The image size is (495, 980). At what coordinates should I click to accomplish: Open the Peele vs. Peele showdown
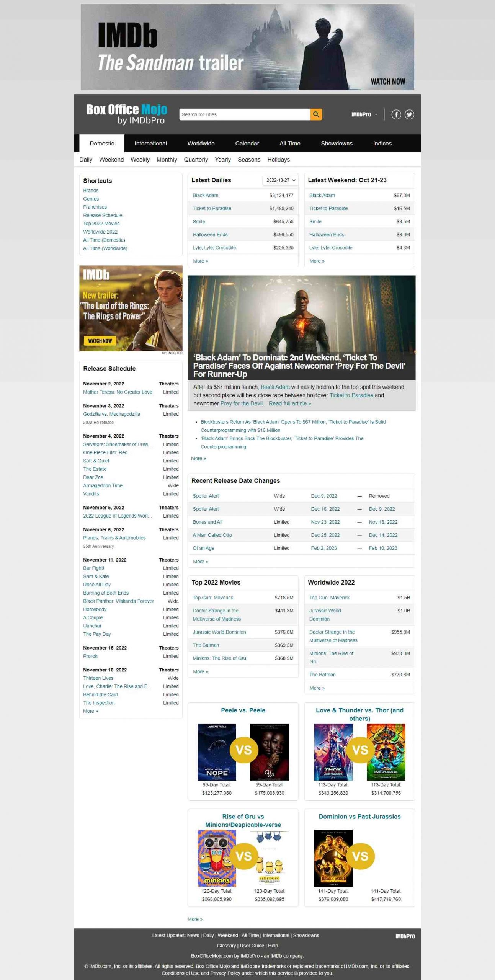(x=243, y=710)
